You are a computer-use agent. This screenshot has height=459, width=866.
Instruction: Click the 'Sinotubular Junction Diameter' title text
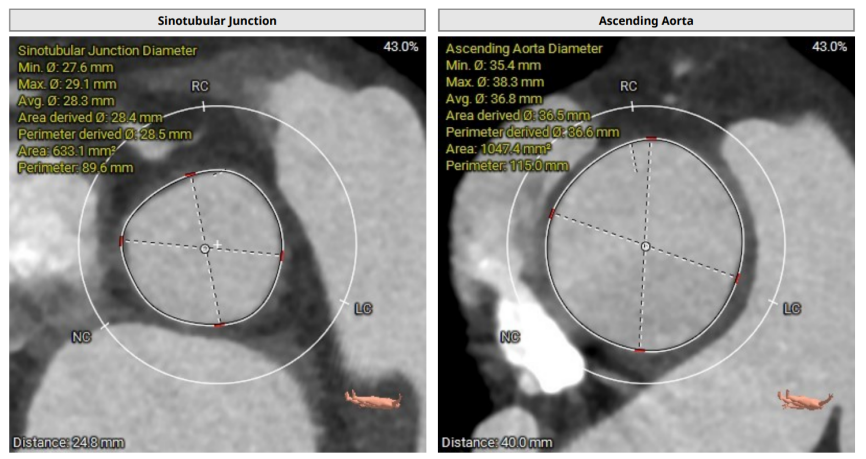(x=107, y=51)
